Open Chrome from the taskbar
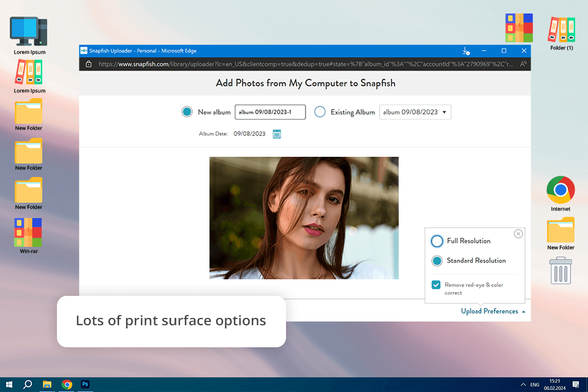 tap(67, 384)
